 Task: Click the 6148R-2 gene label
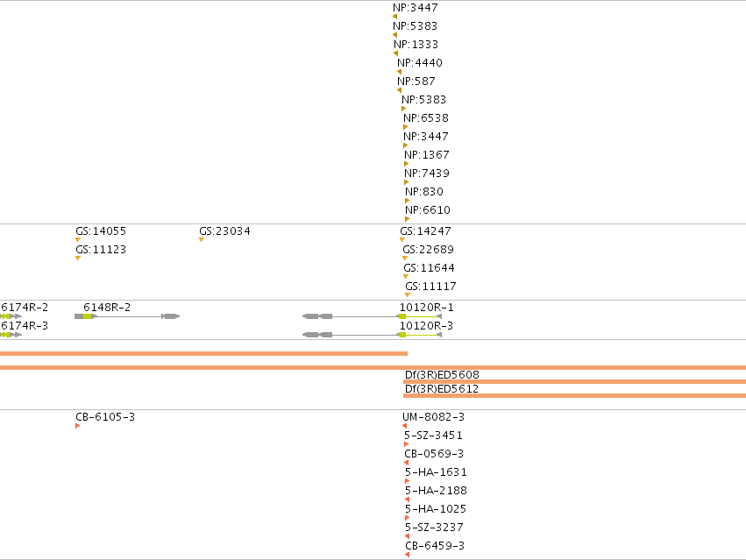[107, 308]
